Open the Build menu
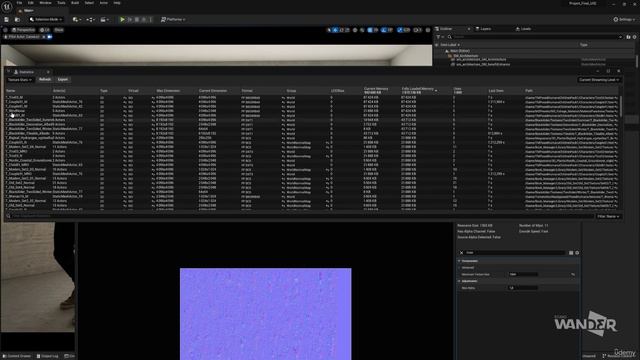640x360 pixels. [75, 3]
